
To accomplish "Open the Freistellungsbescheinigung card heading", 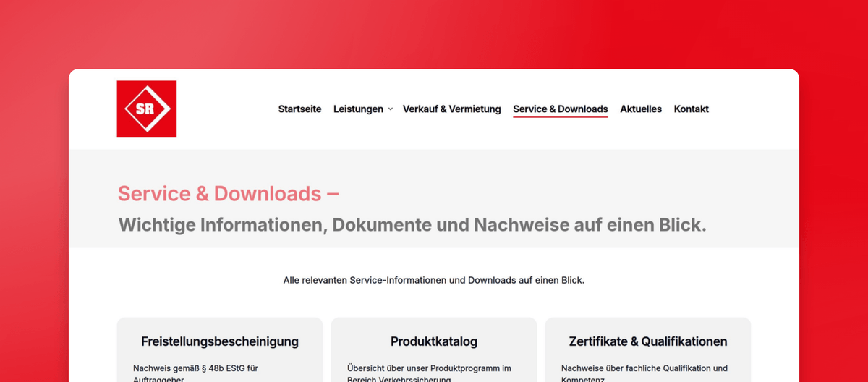I will pyautogui.click(x=220, y=341).
